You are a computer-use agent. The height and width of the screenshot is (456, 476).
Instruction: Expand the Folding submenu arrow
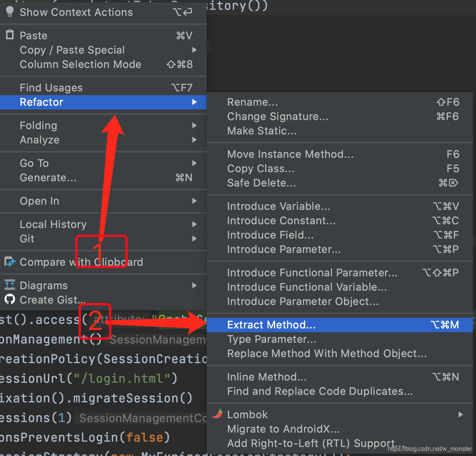tap(194, 125)
